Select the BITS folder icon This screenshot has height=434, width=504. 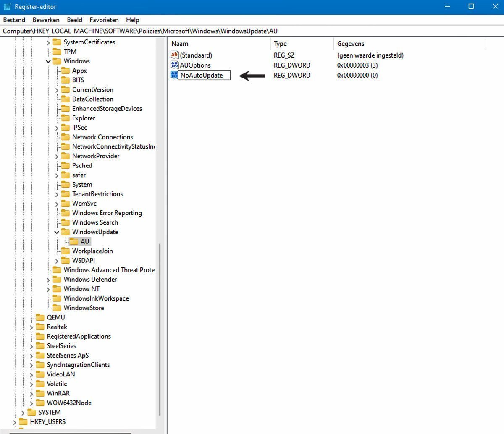click(x=65, y=80)
